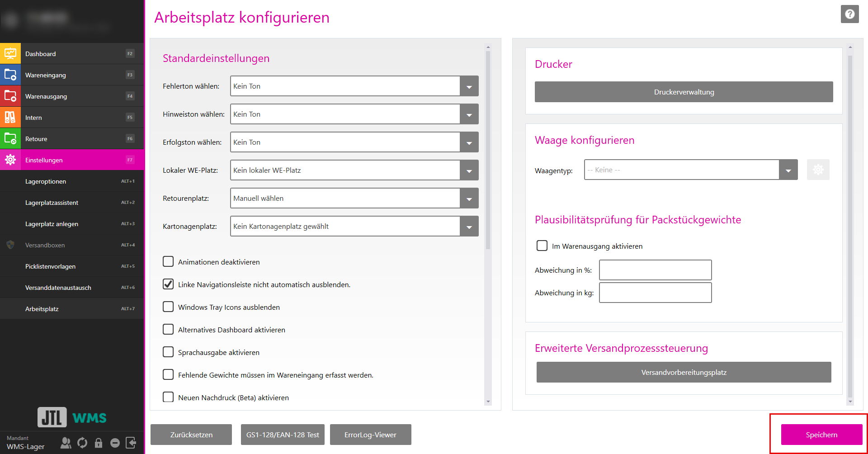Screen dimensions: 868x454
Task: Open the Retourenplatz dropdown
Action: pyautogui.click(x=469, y=199)
